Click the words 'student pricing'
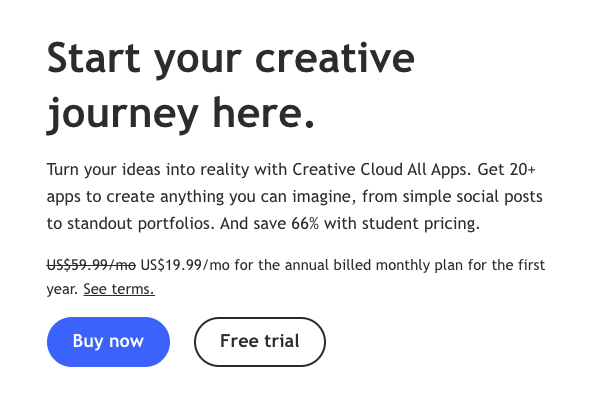 pos(419,224)
